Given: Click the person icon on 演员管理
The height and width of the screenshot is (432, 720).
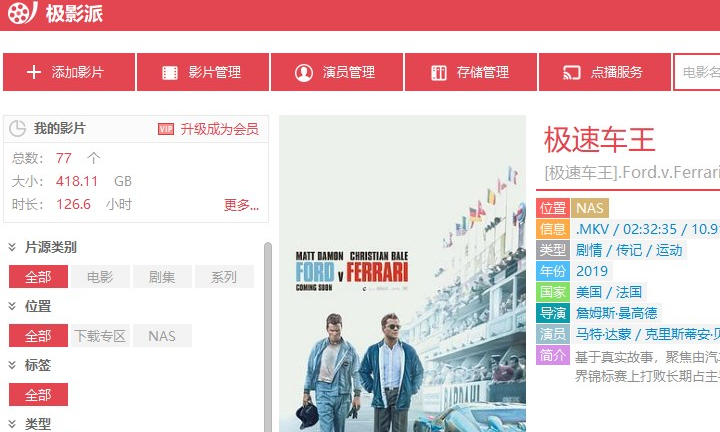Looking at the screenshot, I should click(304, 73).
